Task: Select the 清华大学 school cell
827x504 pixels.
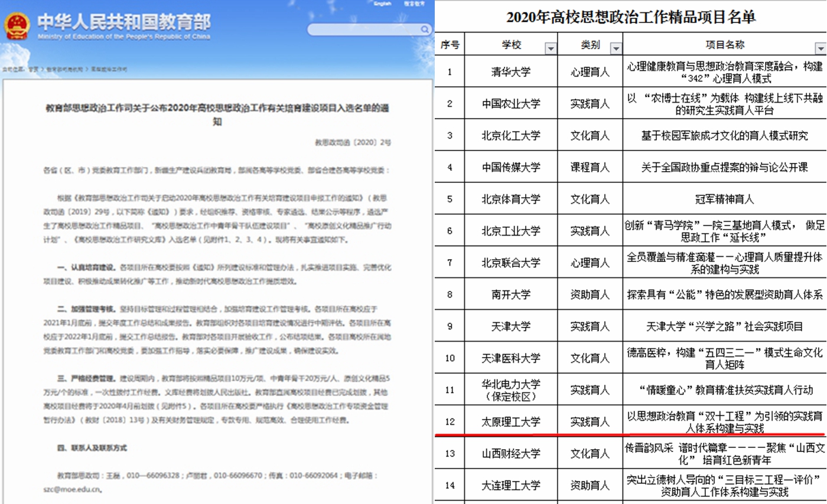Action: 510,71
